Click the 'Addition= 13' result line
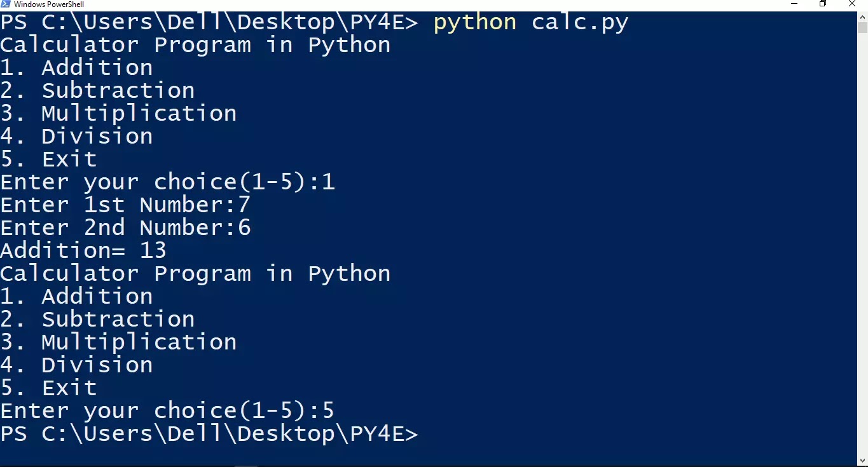This screenshot has width=868, height=467. coord(83,250)
